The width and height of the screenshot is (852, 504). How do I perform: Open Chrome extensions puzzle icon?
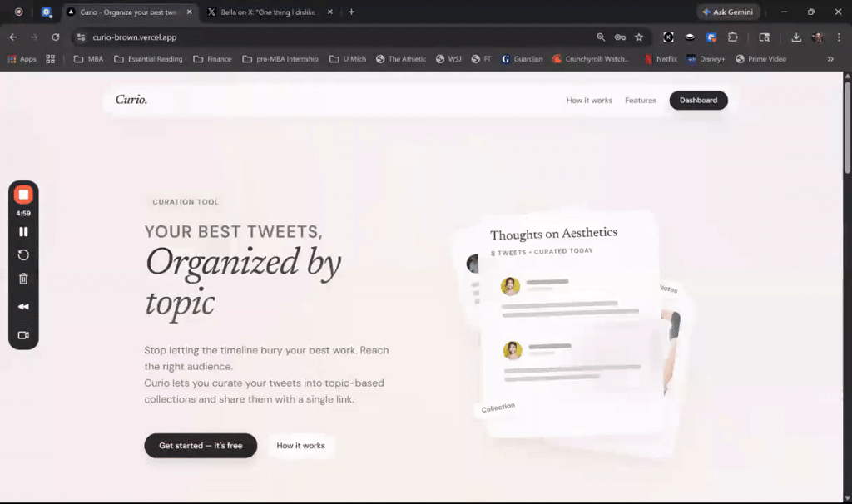pos(733,37)
